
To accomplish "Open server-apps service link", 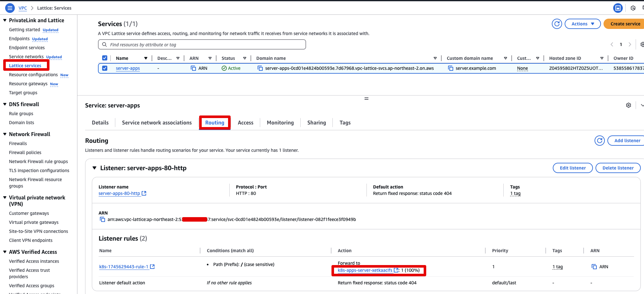I will 128,68.
